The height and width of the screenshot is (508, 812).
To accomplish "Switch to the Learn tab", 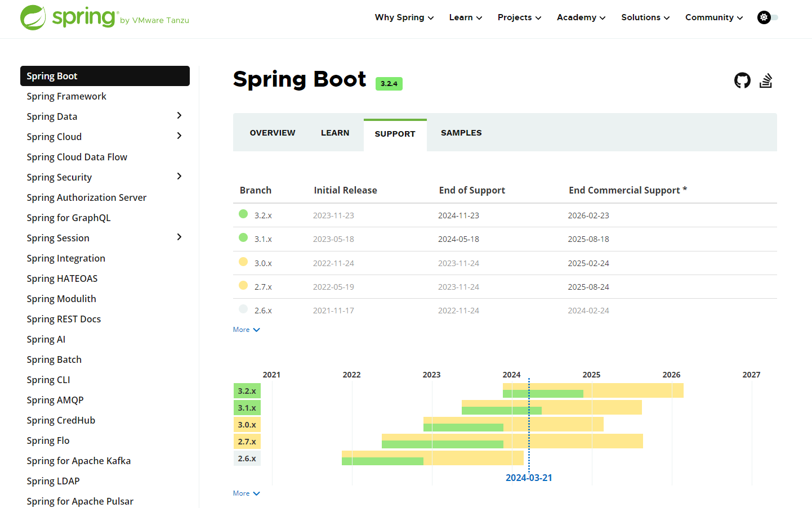I will click(x=335, y=133).
